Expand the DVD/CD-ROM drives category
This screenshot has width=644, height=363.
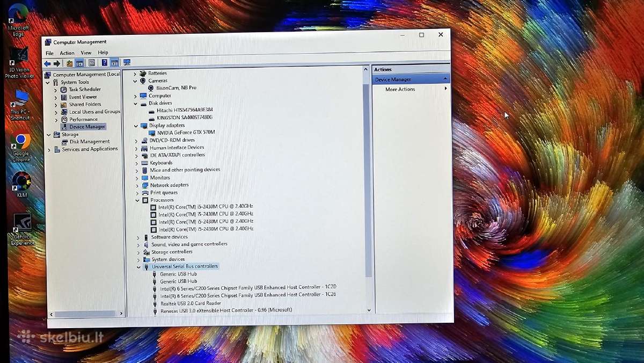136,141
